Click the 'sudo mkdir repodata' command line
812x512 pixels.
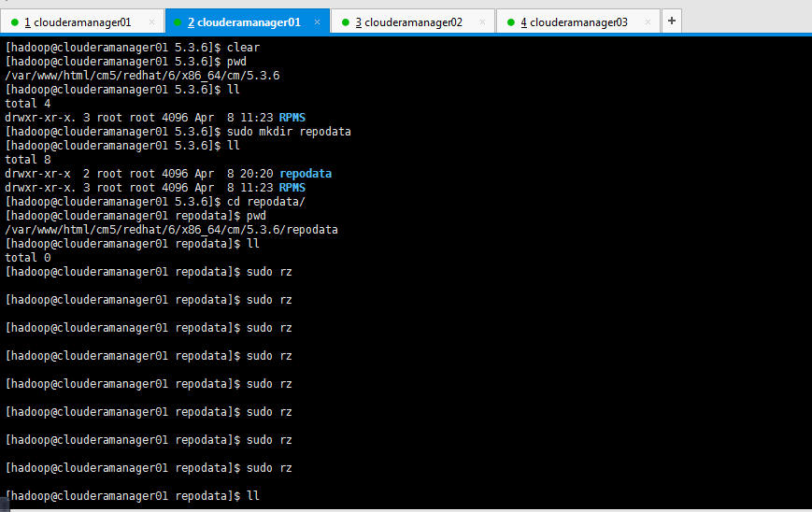point(178,132)
